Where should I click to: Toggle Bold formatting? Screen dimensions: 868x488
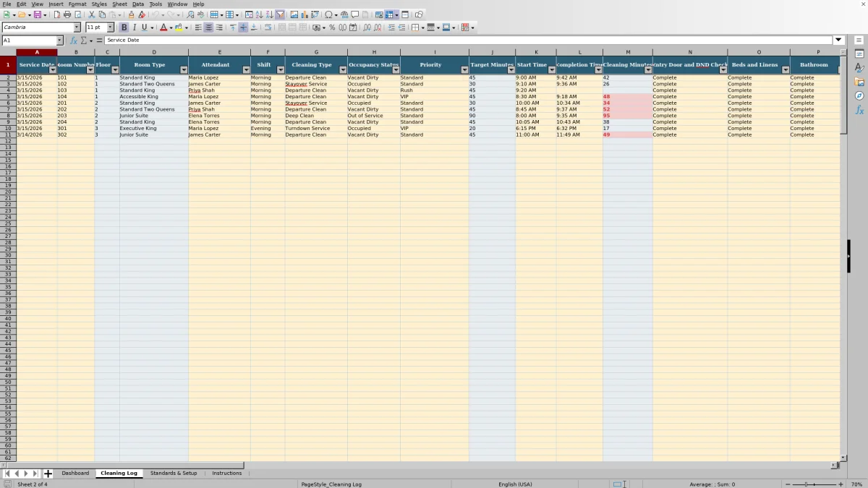[x=124, y=27]
